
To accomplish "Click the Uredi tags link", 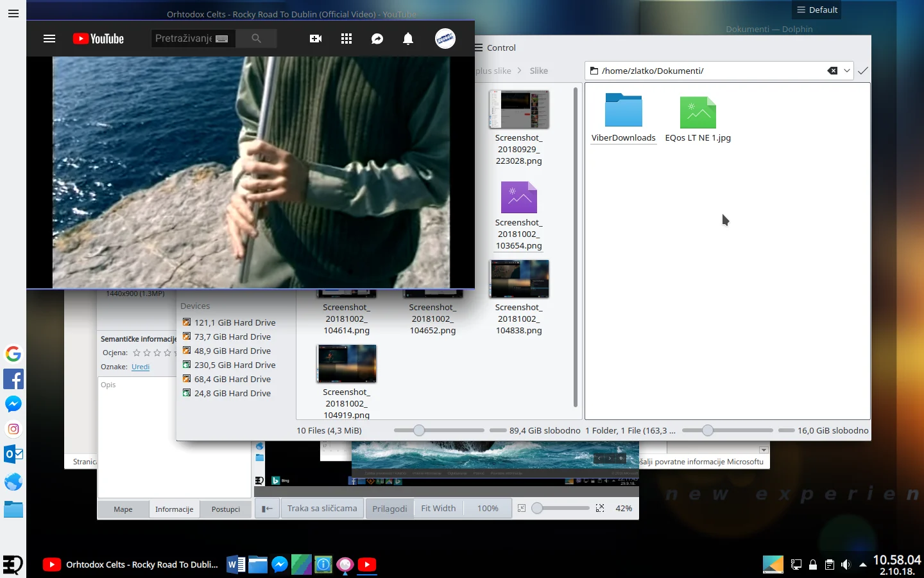I will click(x=141, y=367).
